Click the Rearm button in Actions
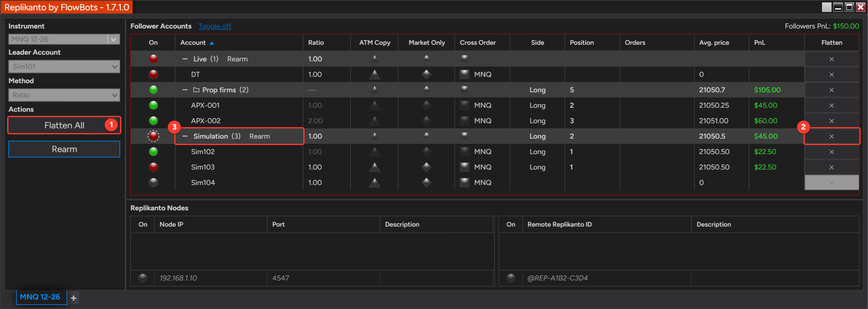 (64, 149)
